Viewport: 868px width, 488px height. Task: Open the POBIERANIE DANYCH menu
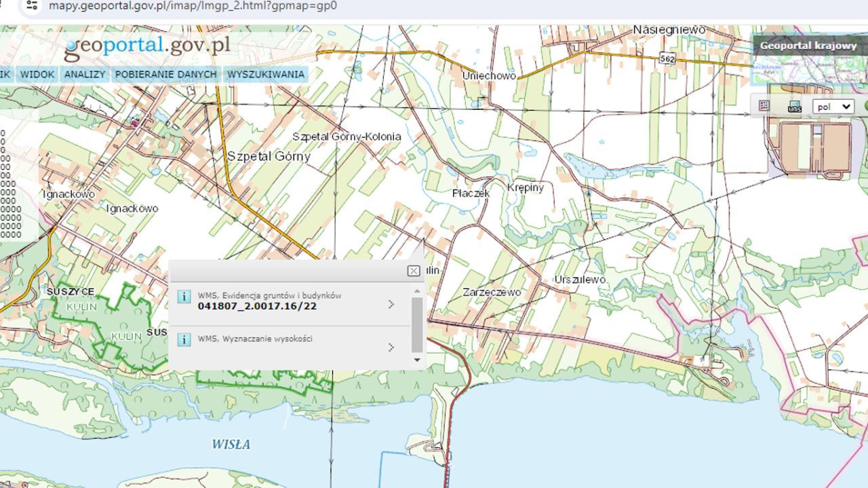pos(166,75)
